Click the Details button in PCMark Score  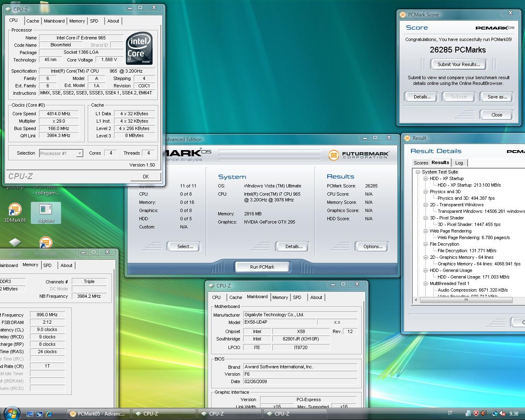click(422, 97)
